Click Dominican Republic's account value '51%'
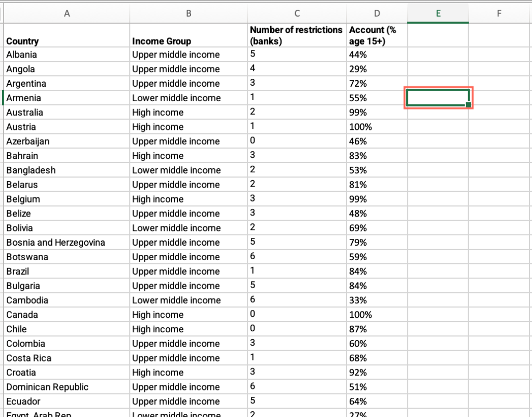 [x=377, y=387]
